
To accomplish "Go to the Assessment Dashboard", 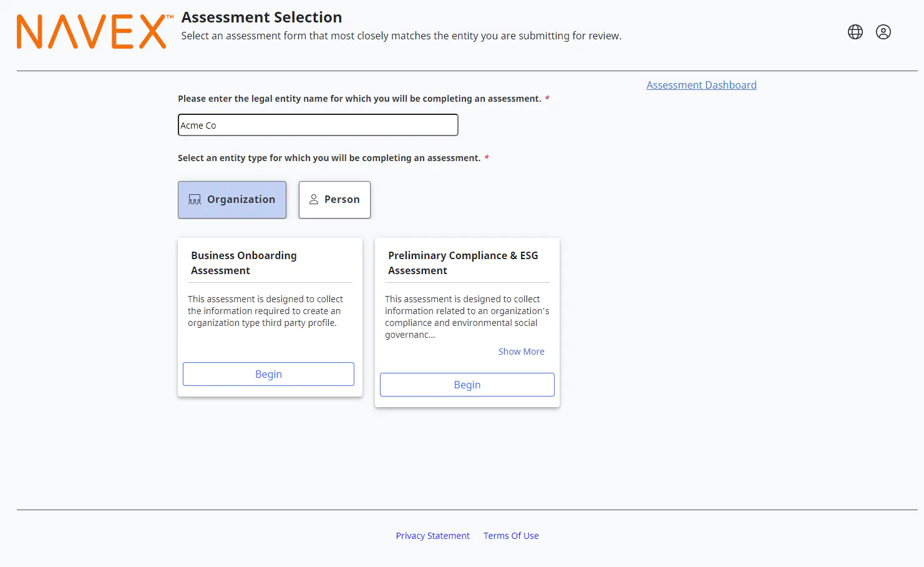I will [x=701, y=85].
